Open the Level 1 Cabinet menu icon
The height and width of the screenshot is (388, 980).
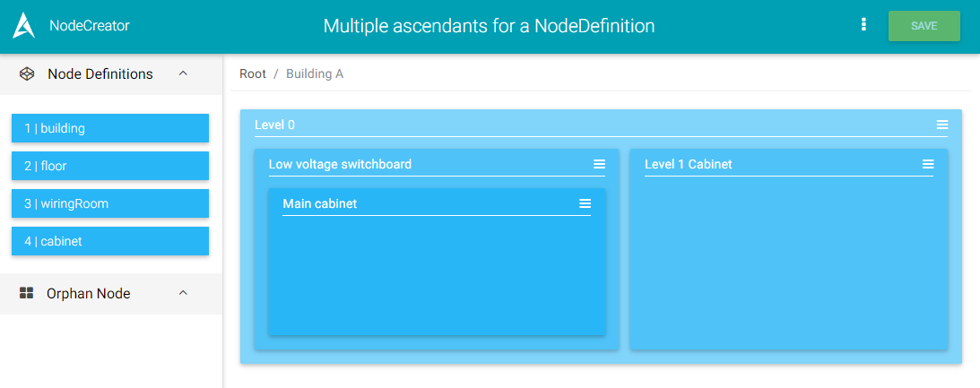point(928,165)
